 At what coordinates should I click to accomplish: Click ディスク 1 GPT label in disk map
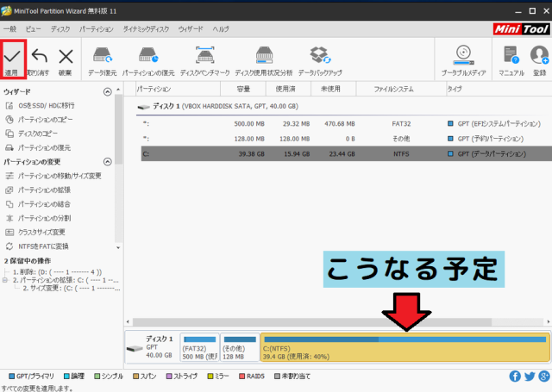[152, 347]
